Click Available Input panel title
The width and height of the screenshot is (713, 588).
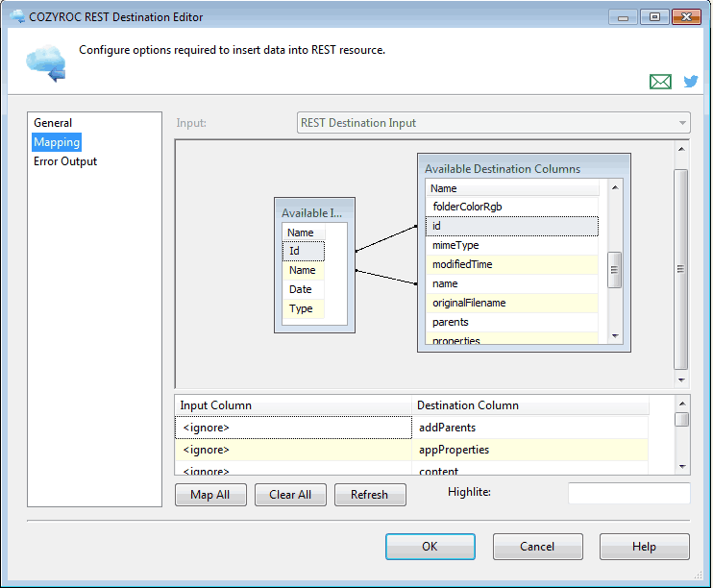tap(311, 213)
